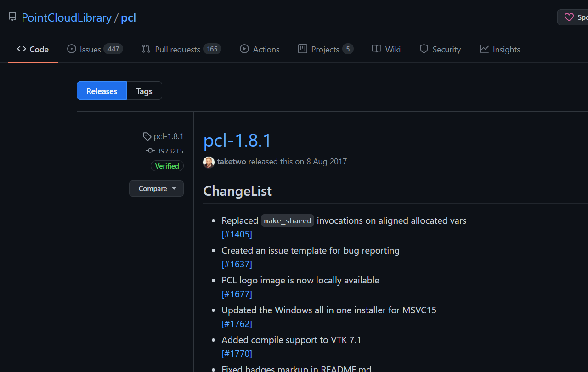588x372 pixels.
Task: Open the pcl-1.8.1 release title link
Action: 237,141
